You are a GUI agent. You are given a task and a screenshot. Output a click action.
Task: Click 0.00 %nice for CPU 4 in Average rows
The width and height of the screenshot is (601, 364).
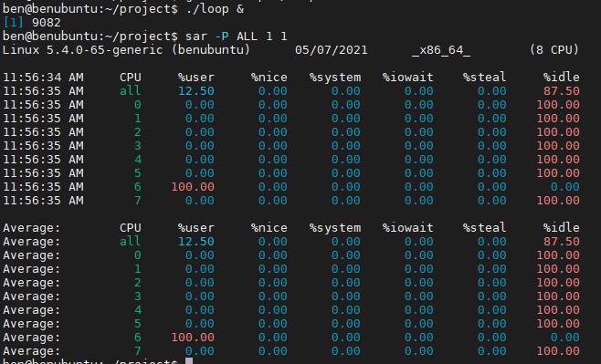tap(272, 310)
